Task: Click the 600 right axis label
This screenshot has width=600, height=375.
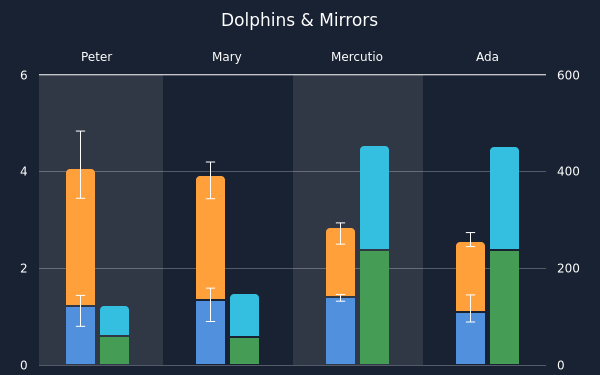Action: pos(568,75)
